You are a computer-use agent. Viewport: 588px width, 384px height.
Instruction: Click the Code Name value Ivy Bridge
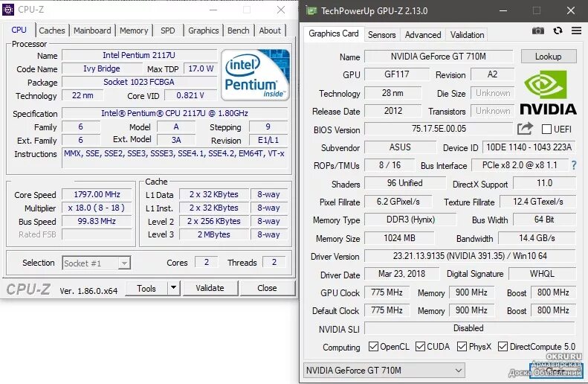click(102, 68)
